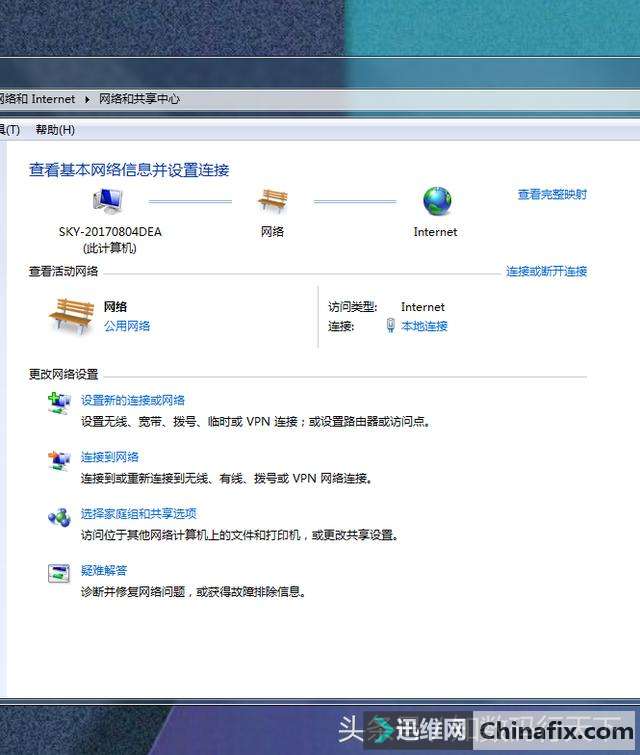Click the Internet globe icon
The width and height of the screenshot is (640, 755).
[436, 201]
